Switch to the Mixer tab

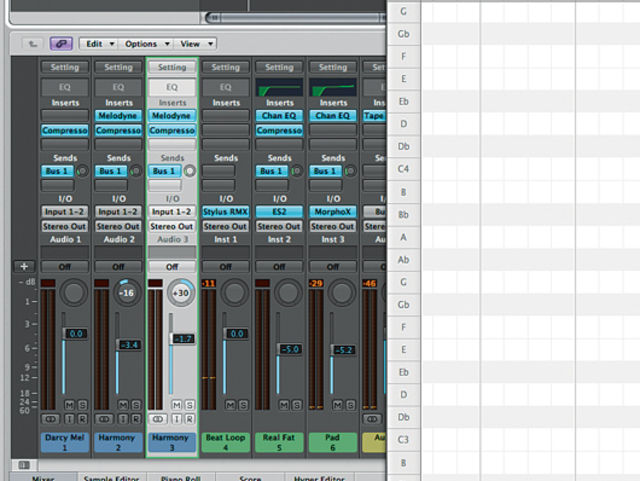43,477
